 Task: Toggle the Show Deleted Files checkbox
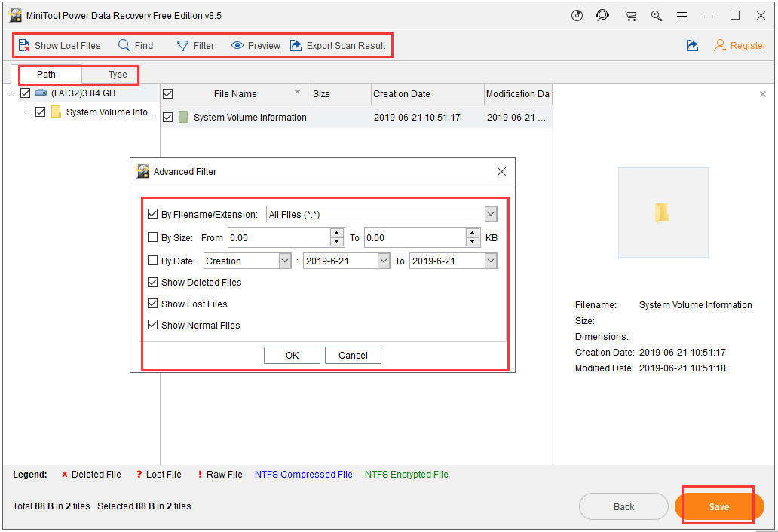point(154,283)
